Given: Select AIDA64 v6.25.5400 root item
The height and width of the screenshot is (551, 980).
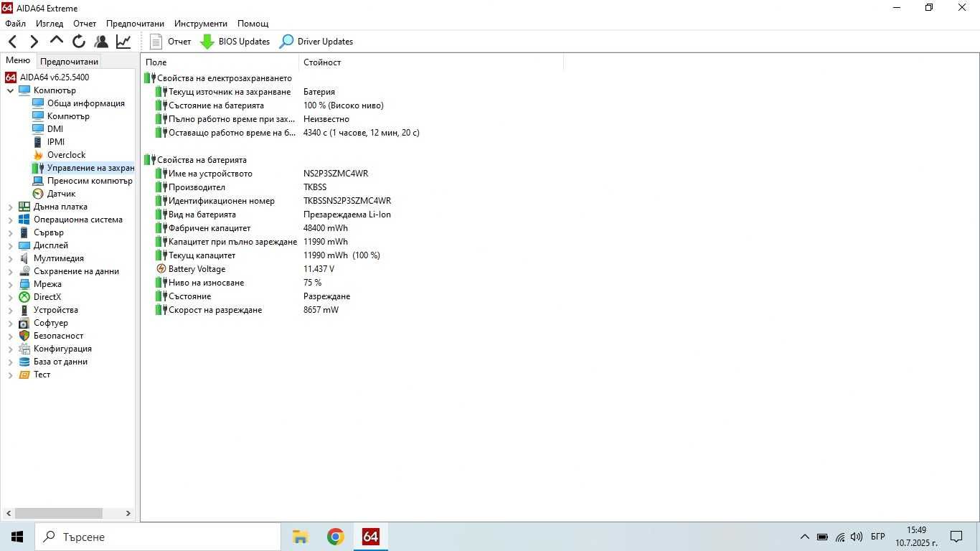Looking at the screenshot, I should (47, 77).
